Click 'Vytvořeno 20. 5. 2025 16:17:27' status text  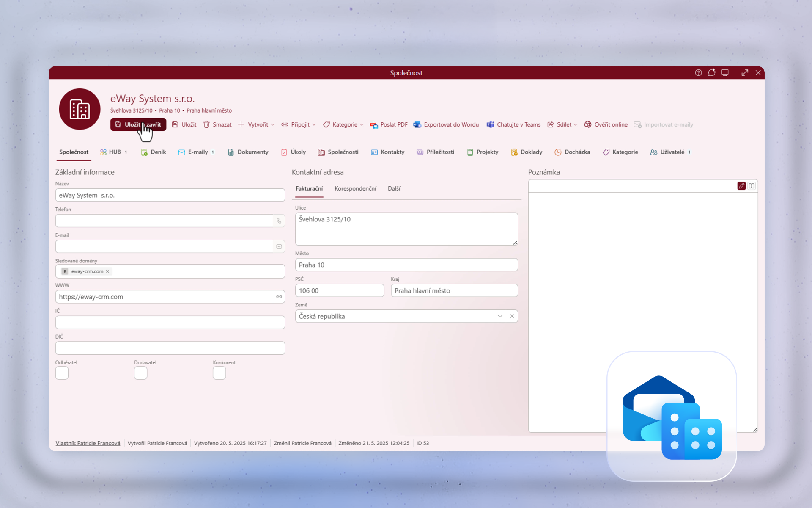[x=230, y=443]
